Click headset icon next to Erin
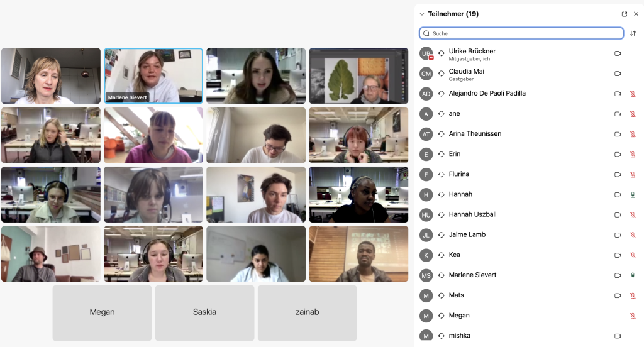 [441, 154]
